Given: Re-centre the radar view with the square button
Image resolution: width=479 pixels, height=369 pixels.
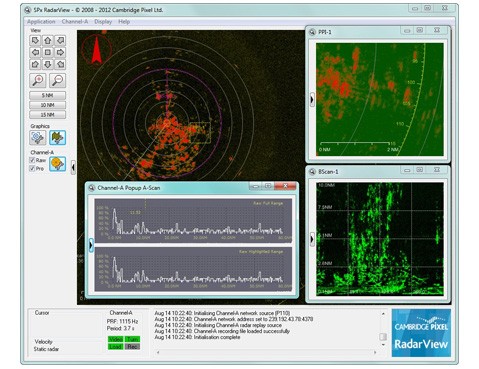Looking at the screenshot, I should (x=48, y=52).
